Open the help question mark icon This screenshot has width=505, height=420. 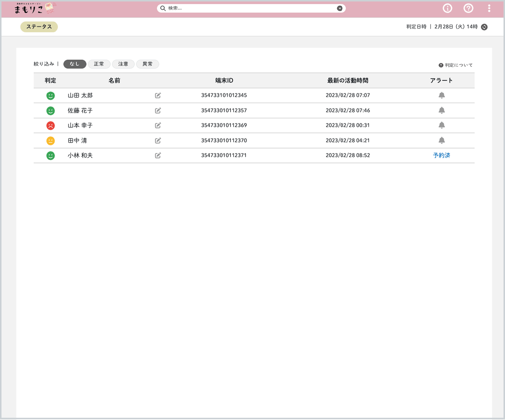coord(468,8)
